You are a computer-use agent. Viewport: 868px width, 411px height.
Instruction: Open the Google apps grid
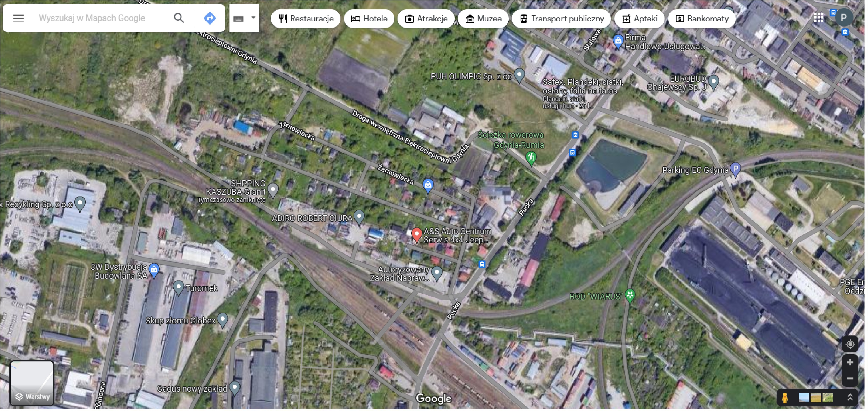(818, 17)
